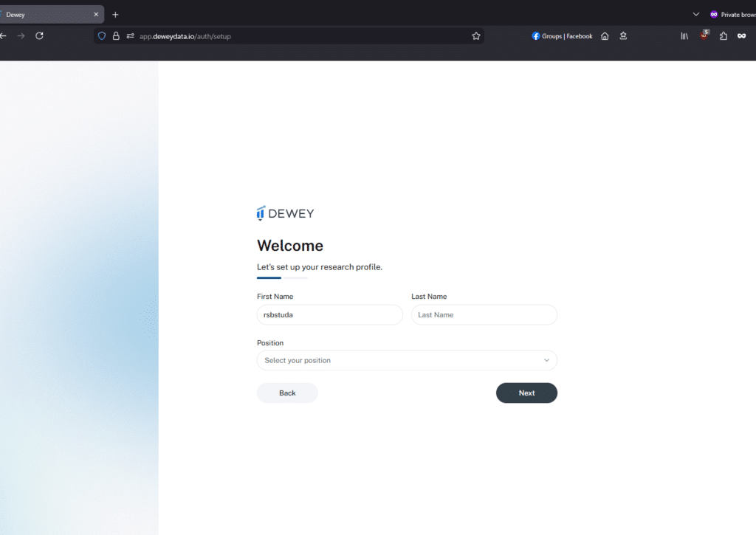756x535 pixels.
Task: Click the Dewey logo above Welcome
Action: [x=286, y=213]
